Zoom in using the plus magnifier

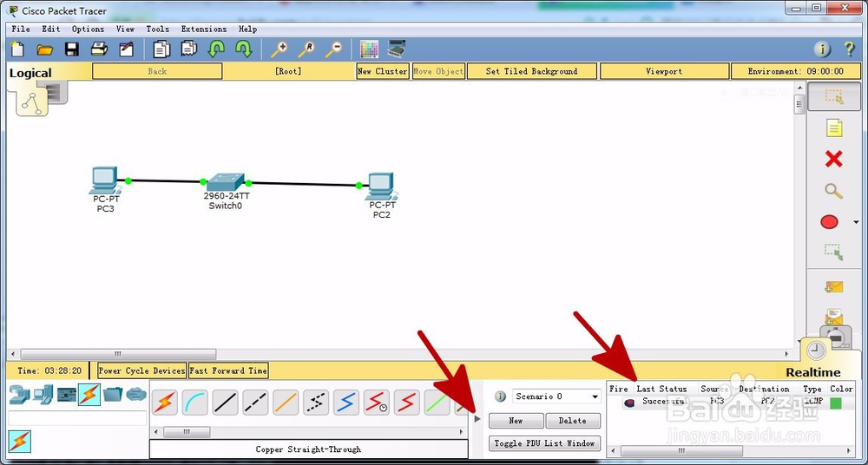[279, 49]
